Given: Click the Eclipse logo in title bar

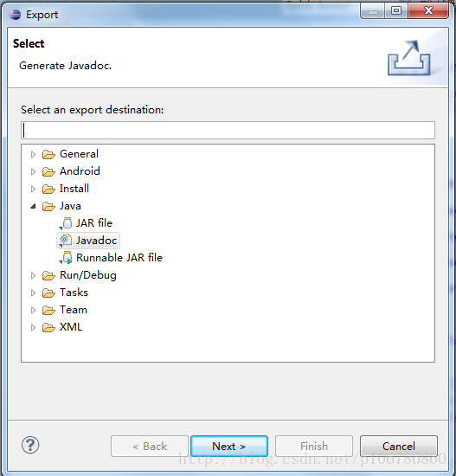Looking at the screenshot, I should point(15,14).
